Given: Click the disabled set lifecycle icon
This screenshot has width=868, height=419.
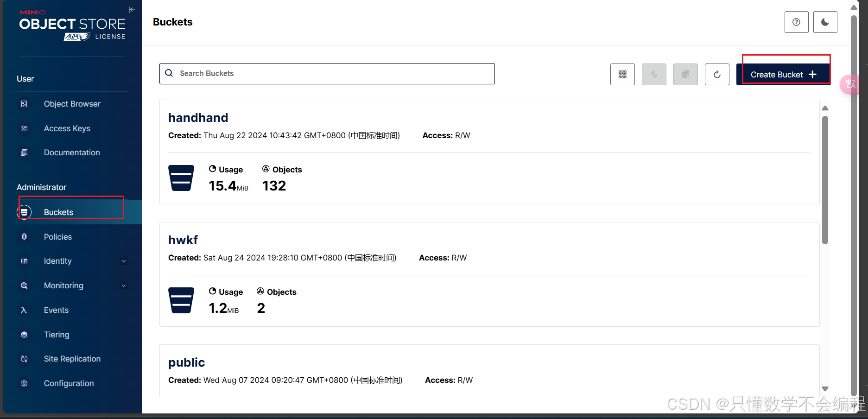Looking at the screenshot, I should (654, 74).
